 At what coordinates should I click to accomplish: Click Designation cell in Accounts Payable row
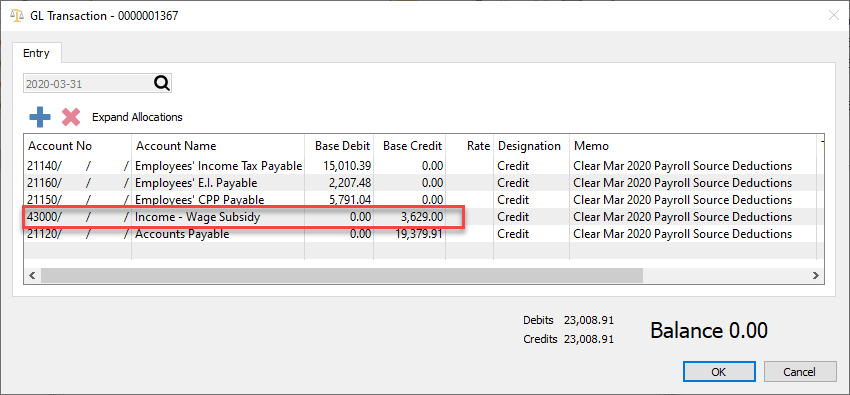pyautogui.click(x=531, y=234)
